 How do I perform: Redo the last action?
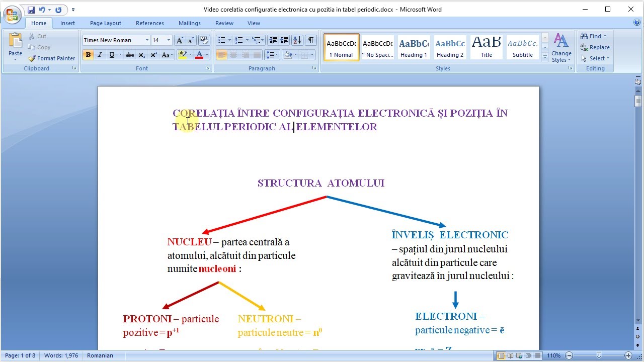(x=58, y=10)
